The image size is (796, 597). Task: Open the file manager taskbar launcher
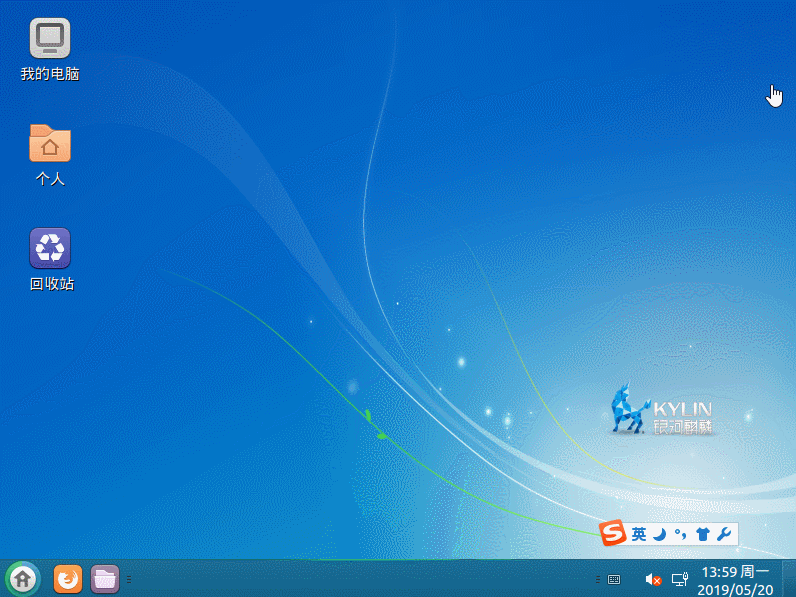coord(105,579)
